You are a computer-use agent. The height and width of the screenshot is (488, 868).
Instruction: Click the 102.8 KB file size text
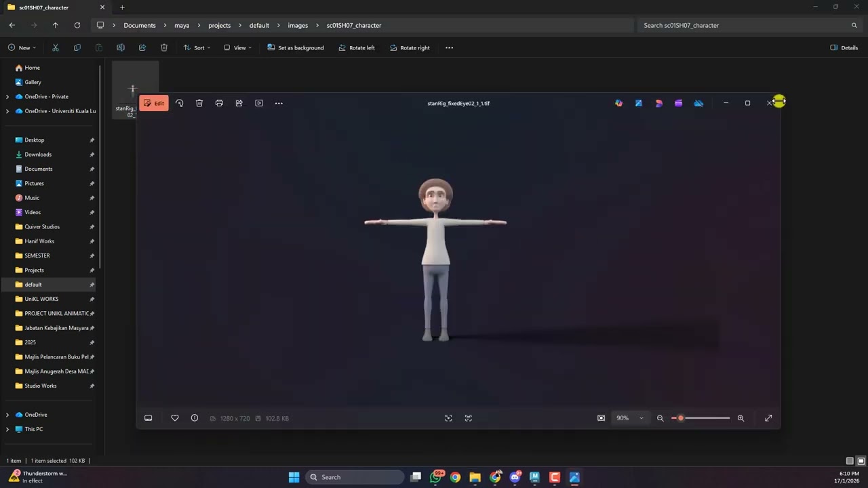point(277,419)
